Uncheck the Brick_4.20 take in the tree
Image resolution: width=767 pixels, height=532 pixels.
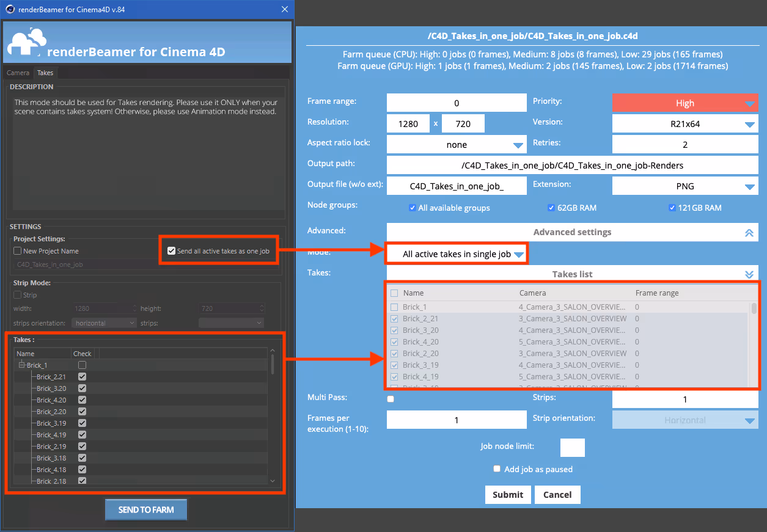(x=82, y=400)
